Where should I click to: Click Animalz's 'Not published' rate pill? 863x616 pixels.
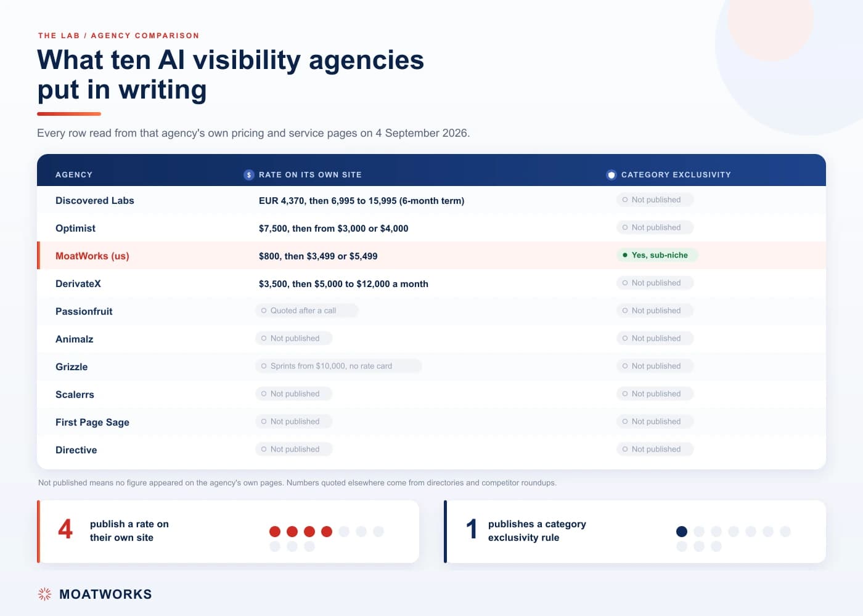[x=293, y=338]
